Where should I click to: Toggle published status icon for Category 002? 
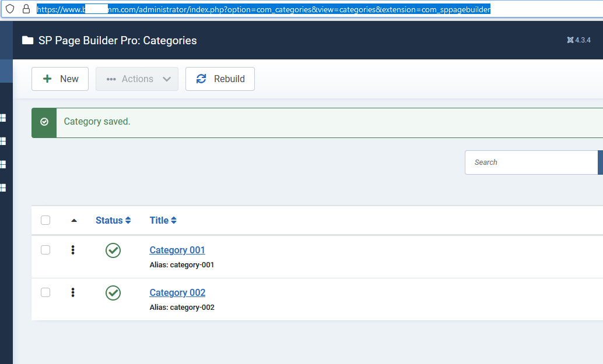113,293
